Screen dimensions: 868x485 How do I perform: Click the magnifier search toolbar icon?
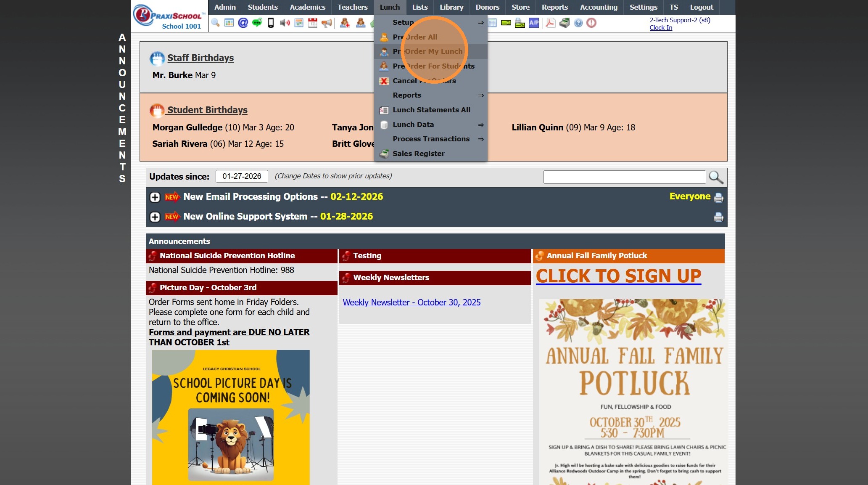coord(215,23)
